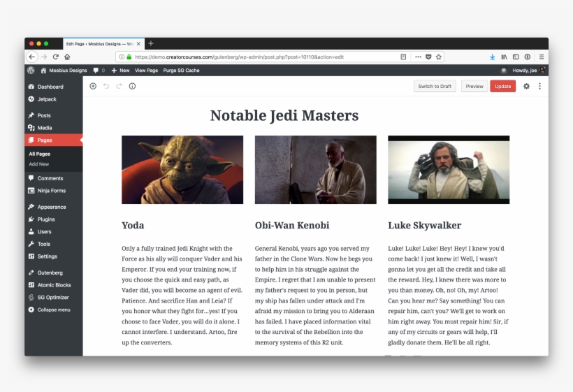573x392 pixels.
Task: Open Plugins in the admin sidebar
Action: 46,219
